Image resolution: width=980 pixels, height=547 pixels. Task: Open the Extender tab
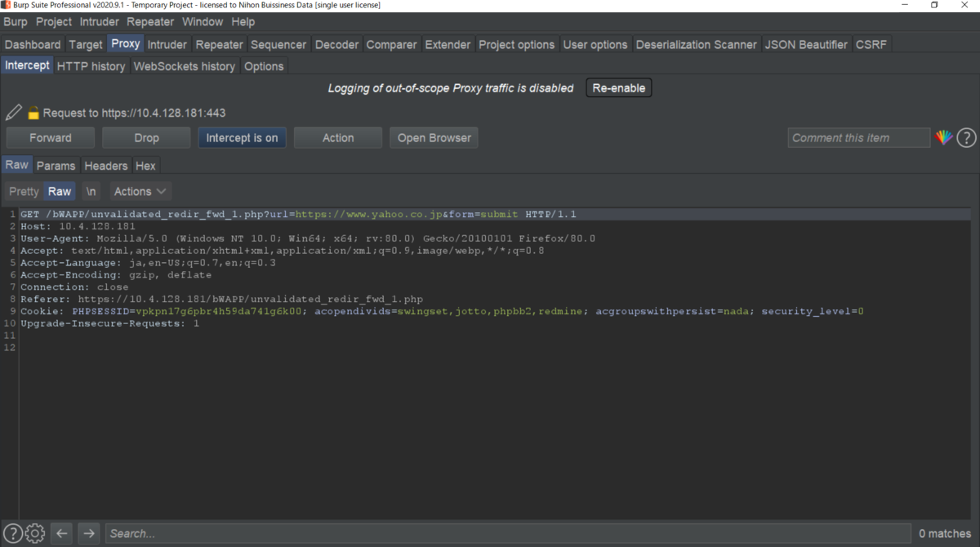pyautogui.click(x=448, y=45)
